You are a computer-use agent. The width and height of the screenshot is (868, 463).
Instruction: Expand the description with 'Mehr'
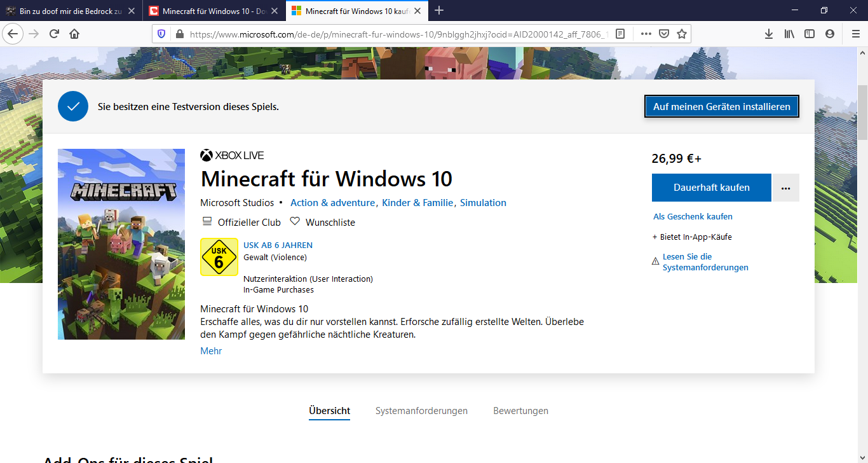coord(211,351)
